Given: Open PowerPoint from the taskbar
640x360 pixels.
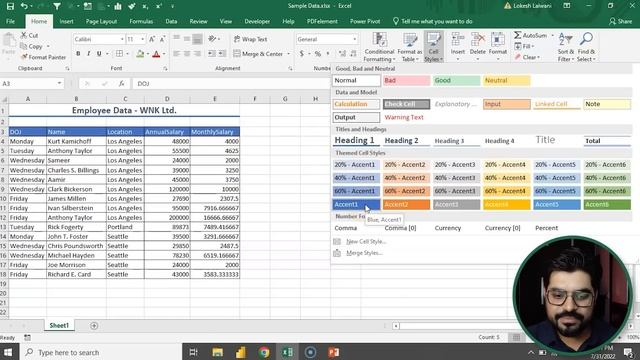Looking at the screenshot, I should 333,352.
